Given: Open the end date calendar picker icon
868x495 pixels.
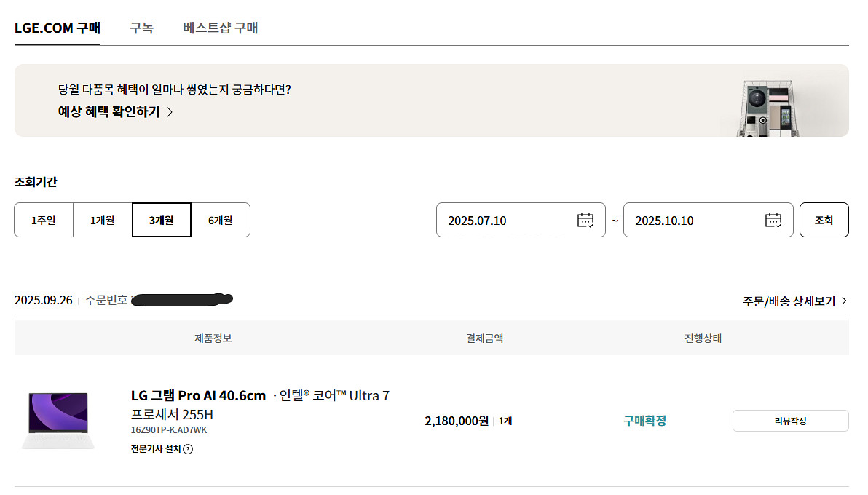Looking at the screenshot, I should click(773, 221).
